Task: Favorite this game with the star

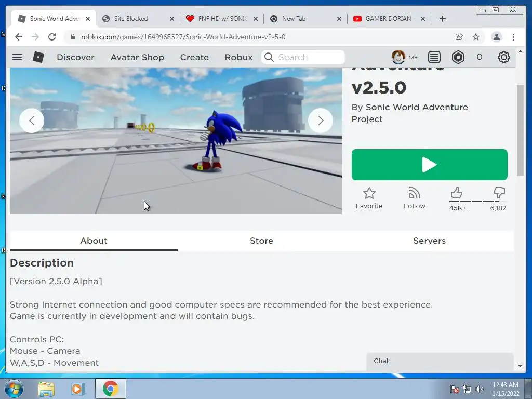Action: point(369,198)
